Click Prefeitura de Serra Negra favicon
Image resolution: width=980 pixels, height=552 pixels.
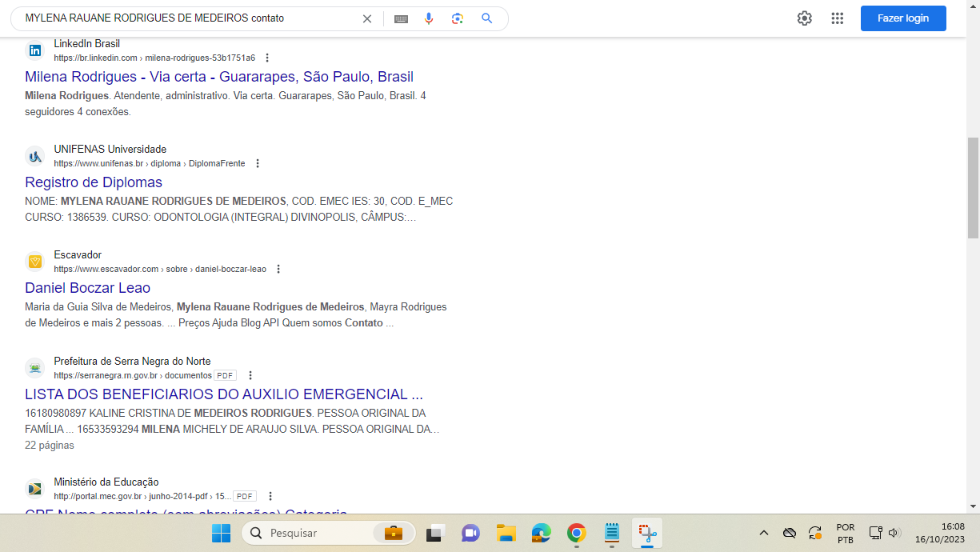tap(34, 368)
